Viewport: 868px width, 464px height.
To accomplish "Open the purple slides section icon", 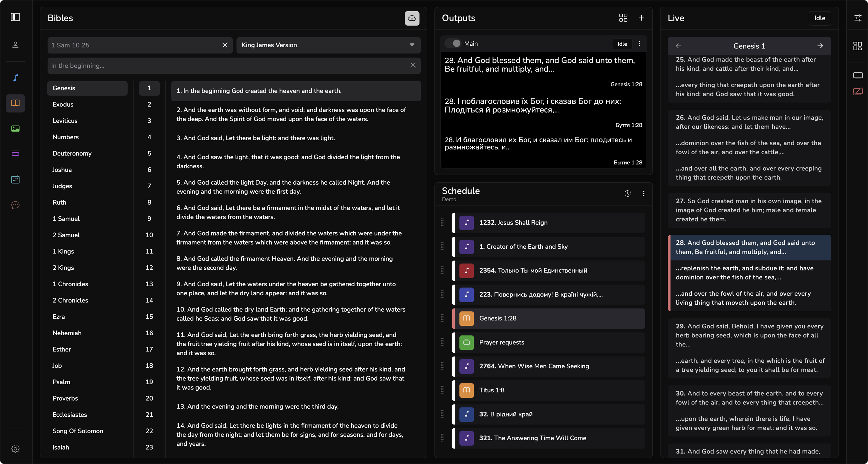I will (15, 154).
